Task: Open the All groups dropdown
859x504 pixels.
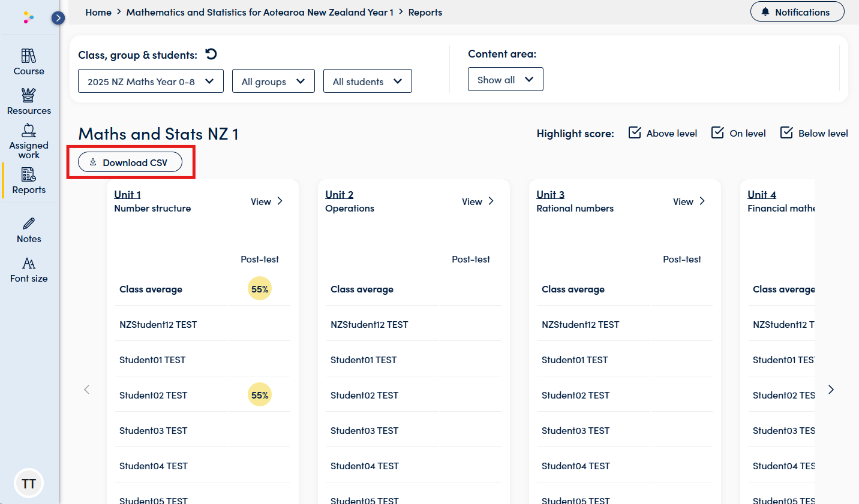Action: point(274,81)
